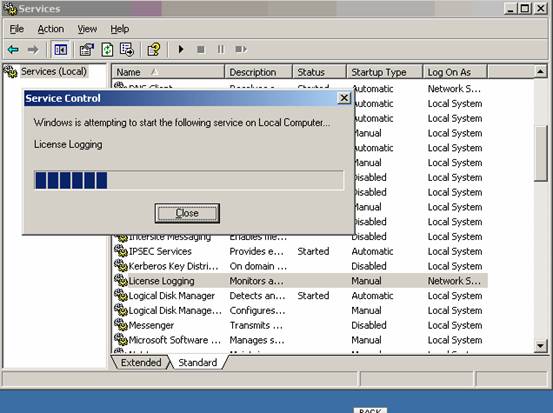Image resolution: width=553 pixels, height=413 pixels.
Task: Open service Properties toolbar icon
Action: click(87, 49)
